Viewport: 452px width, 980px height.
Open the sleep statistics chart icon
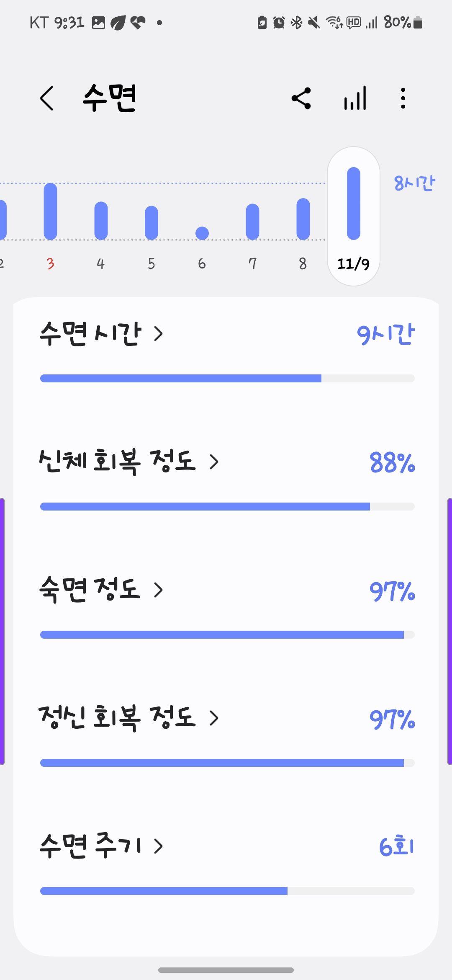click(355, 98)
